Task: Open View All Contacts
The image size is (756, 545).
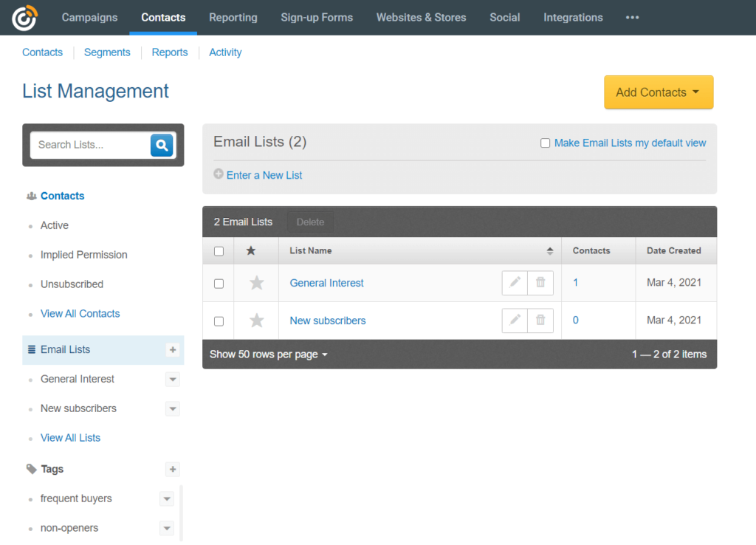Action: pos(80,314)
